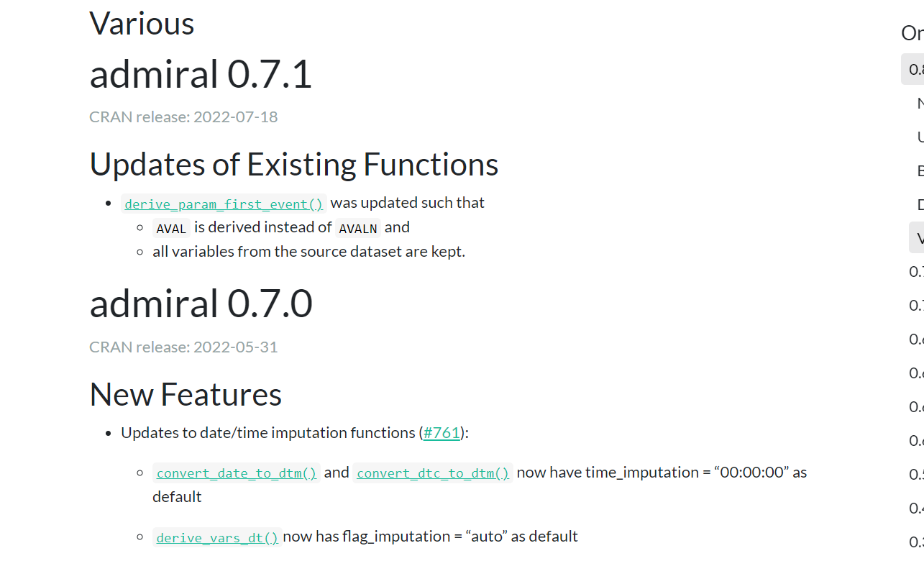Open the convert_dtc_to_dtm() function link
Image resolution: width=924 pixels, height=561 pixels.
[433, 473]
